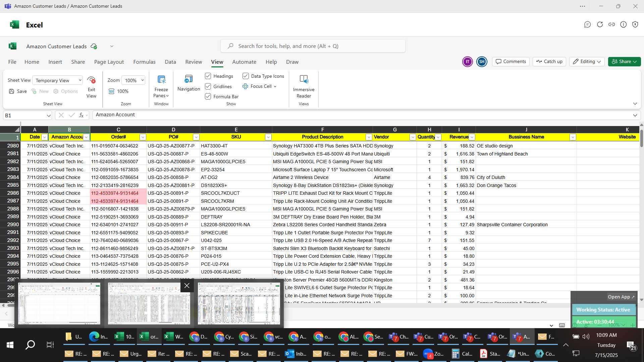Click the Catch up button
The height and width of the screenshot is (362, 644).
click(549, 62)
